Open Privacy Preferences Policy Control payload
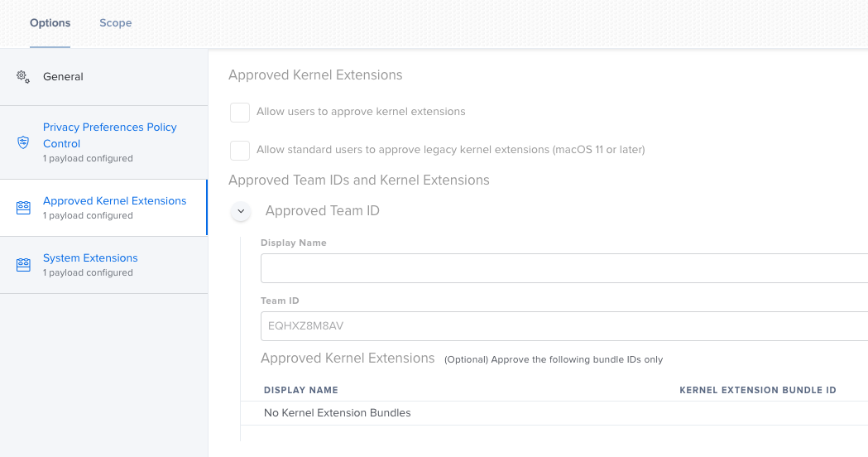Viewport: 868px width, 457px height. (x=104, y=142)
